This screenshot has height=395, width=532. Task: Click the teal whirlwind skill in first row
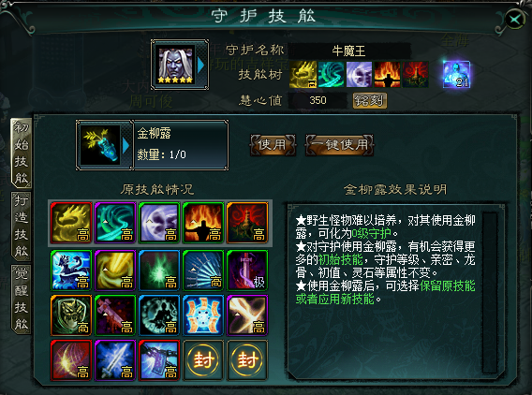[x=115, y=223]
